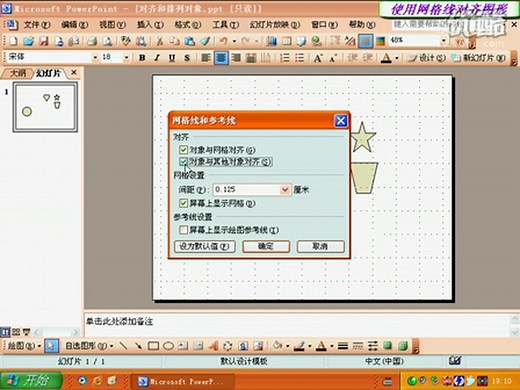Increase font size with large A
This screenshot has height=390, width=520.
318,58
